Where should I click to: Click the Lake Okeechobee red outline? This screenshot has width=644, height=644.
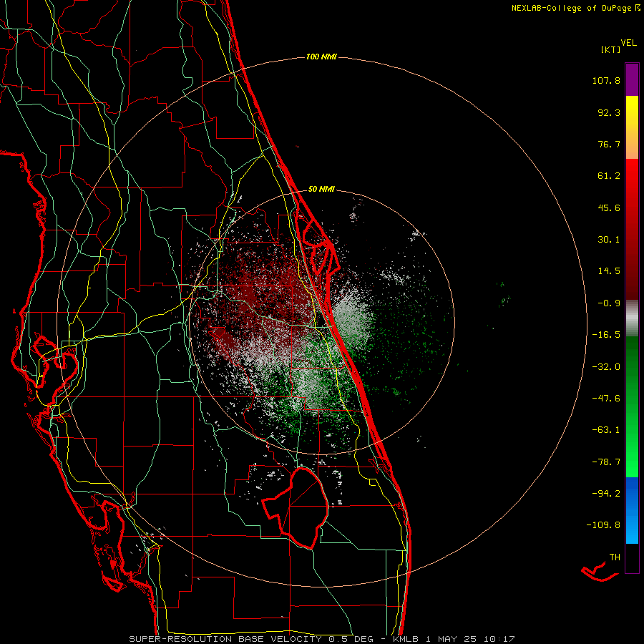coord(295,508)
